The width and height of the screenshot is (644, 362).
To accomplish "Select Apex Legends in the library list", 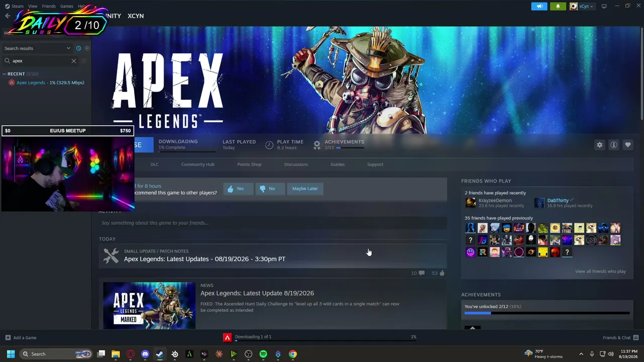I will click(x=46, y=82).
